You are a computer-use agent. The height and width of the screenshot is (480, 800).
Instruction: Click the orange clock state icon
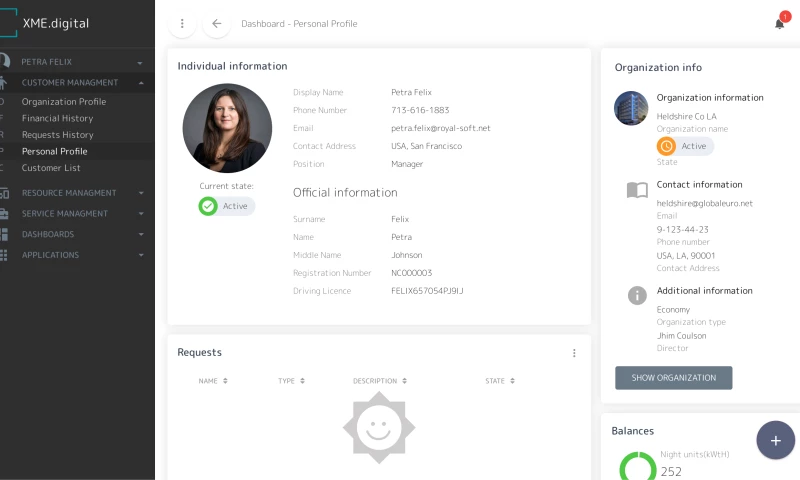[x=666, y=146]
